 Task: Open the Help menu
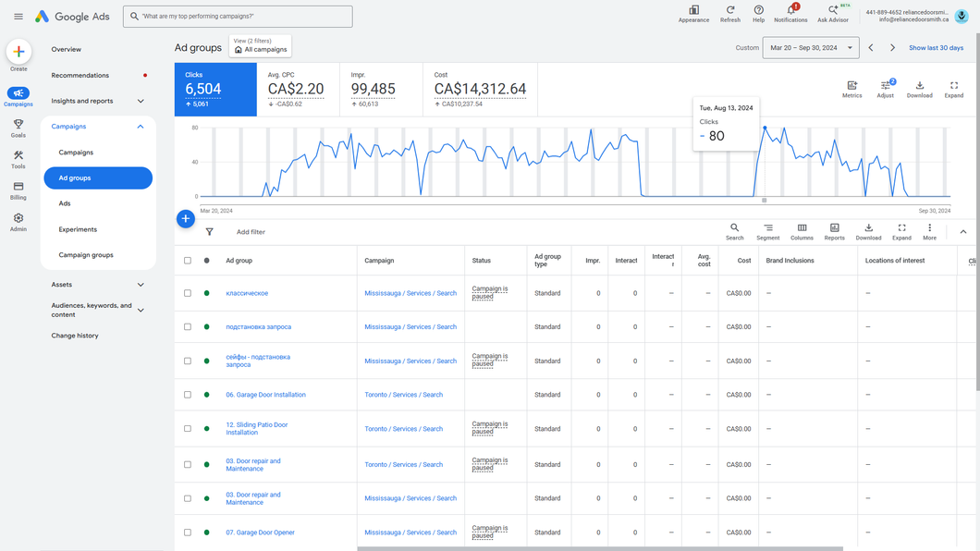click(x=758, y=14)
